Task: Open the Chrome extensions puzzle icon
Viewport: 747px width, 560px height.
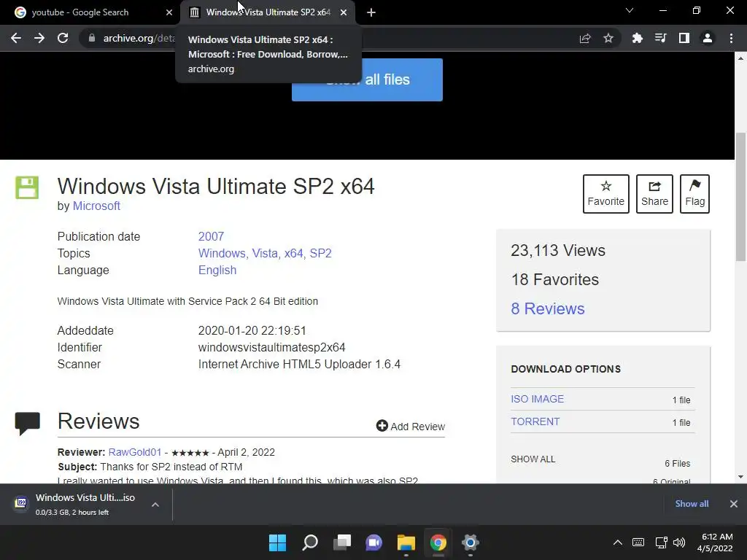Action: point(637,38)
